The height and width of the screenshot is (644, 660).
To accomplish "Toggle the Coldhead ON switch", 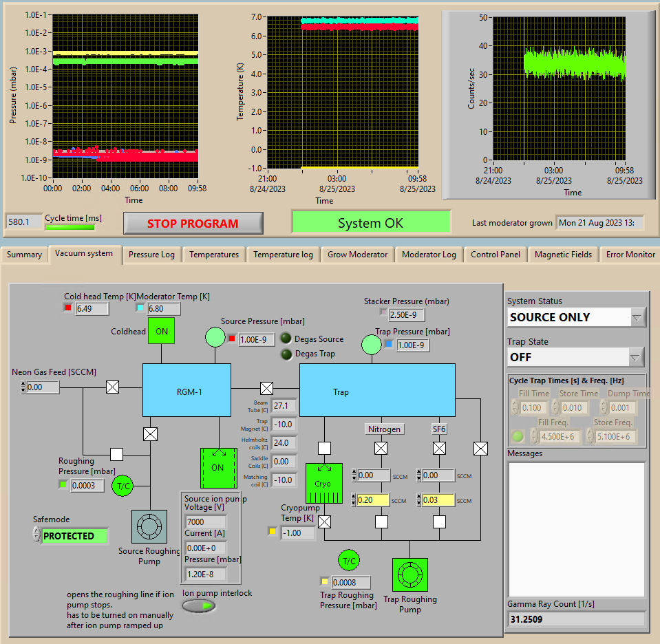I will pyautogui.click(x=161, y=331).
